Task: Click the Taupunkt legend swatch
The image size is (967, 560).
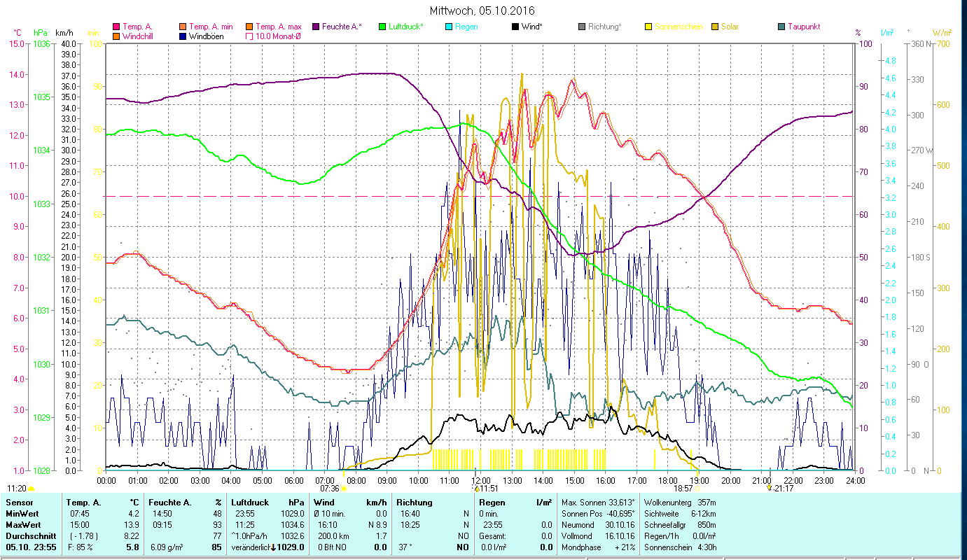Action: point(781,27)
